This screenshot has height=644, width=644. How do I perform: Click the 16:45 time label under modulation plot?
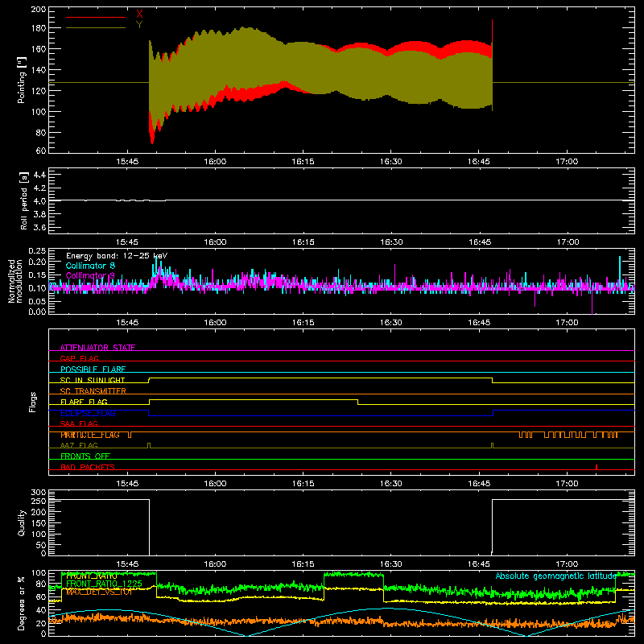point(479,323)
